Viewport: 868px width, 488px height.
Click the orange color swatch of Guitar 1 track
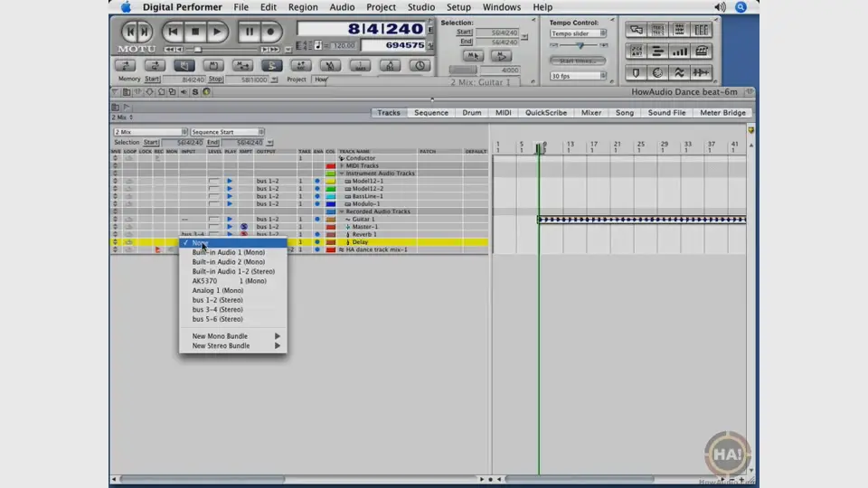tap(331, 219)
